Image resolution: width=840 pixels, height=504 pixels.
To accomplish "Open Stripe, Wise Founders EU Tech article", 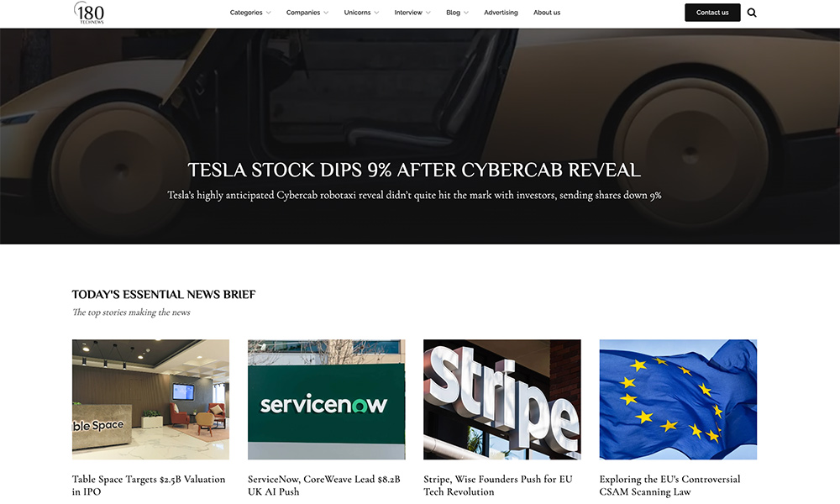I will [x=498, y=486].
